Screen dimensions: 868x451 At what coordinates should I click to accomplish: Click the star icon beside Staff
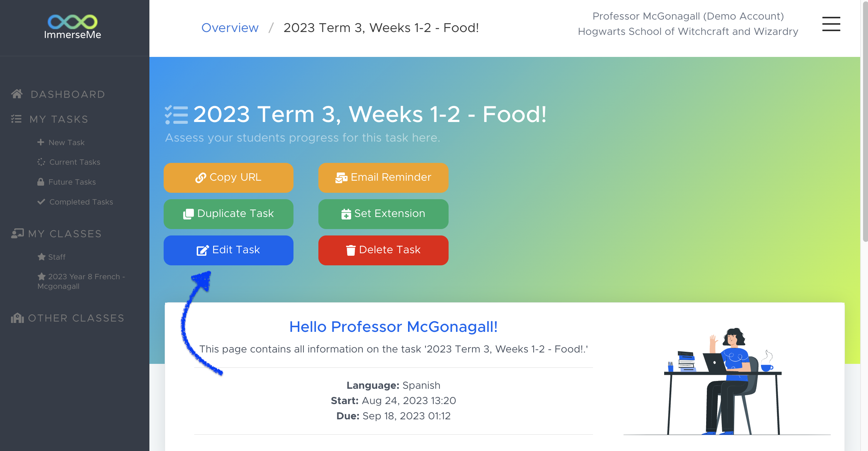pos(41,256)
